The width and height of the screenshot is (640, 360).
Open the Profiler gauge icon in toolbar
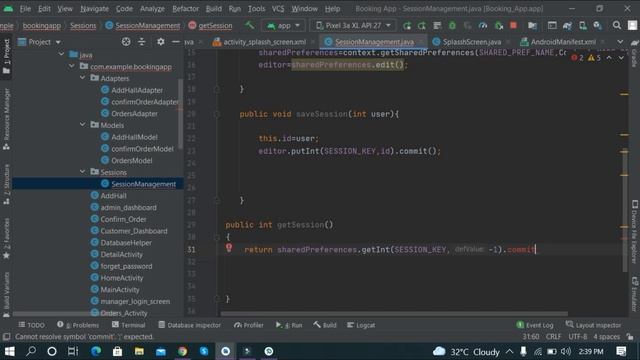pyautogui.click(x=483, y=26)
